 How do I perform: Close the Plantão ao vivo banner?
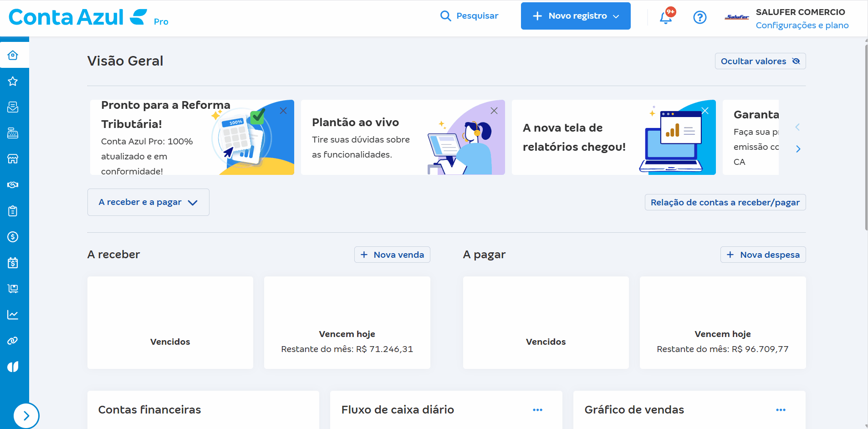point(494,111)
